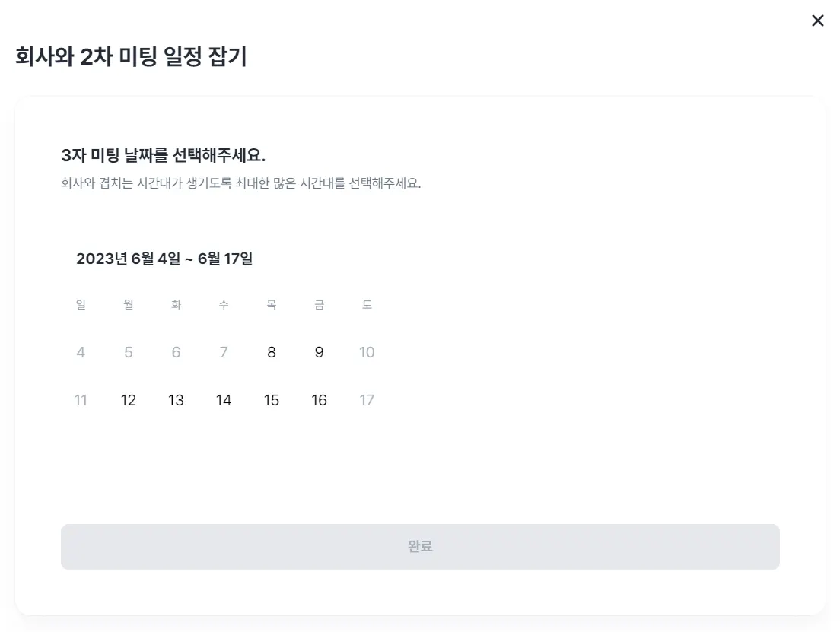Viewport: 840px width, 632px height.
Task: Click the 3차 미팅 날짜를 선택해주세요 prompt
Action: coord(163,155)
